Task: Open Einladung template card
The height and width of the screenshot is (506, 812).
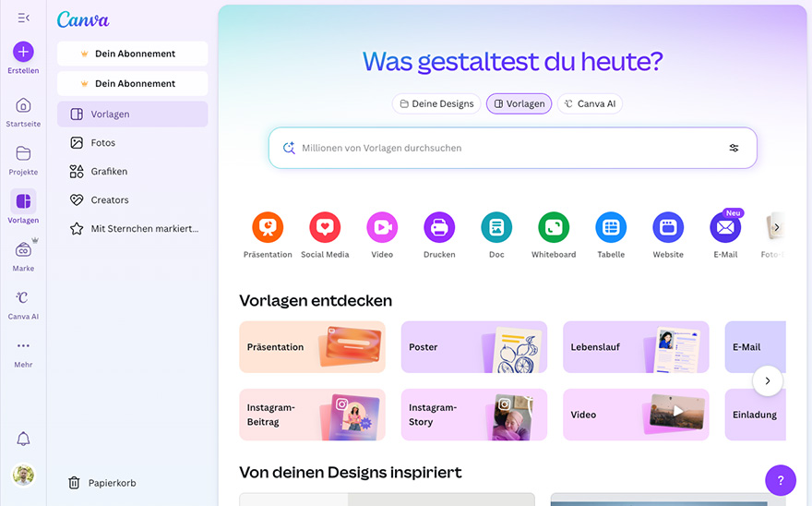Action: tap(755, 415)
